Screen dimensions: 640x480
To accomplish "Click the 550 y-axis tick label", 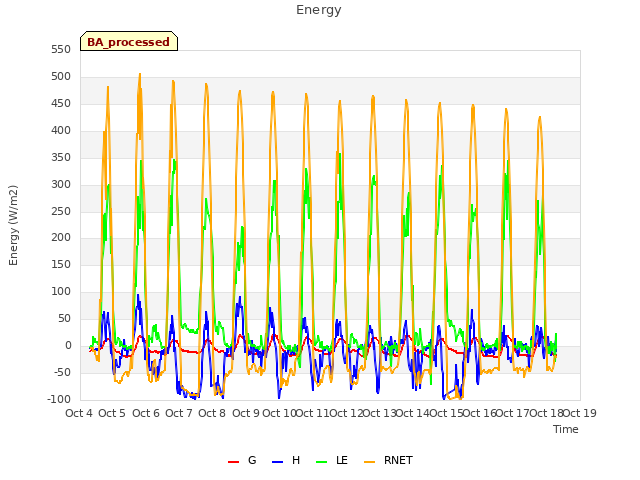I will (61, 50).
